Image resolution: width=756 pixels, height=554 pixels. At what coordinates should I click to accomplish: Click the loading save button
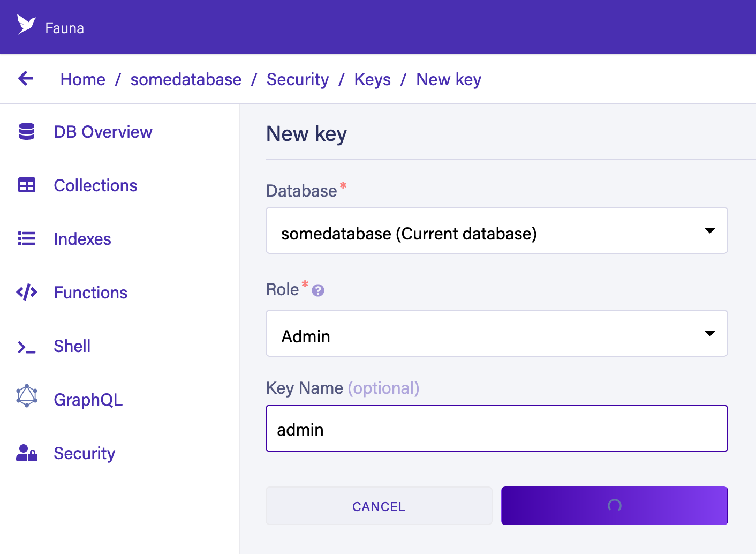tap(615, 506)
